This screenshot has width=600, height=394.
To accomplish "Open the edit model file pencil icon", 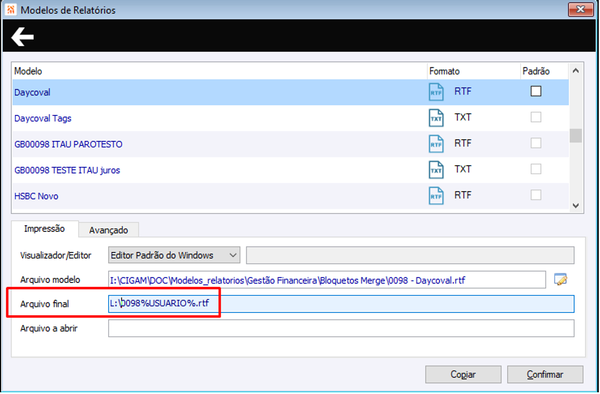I will [x=561, y=280].
